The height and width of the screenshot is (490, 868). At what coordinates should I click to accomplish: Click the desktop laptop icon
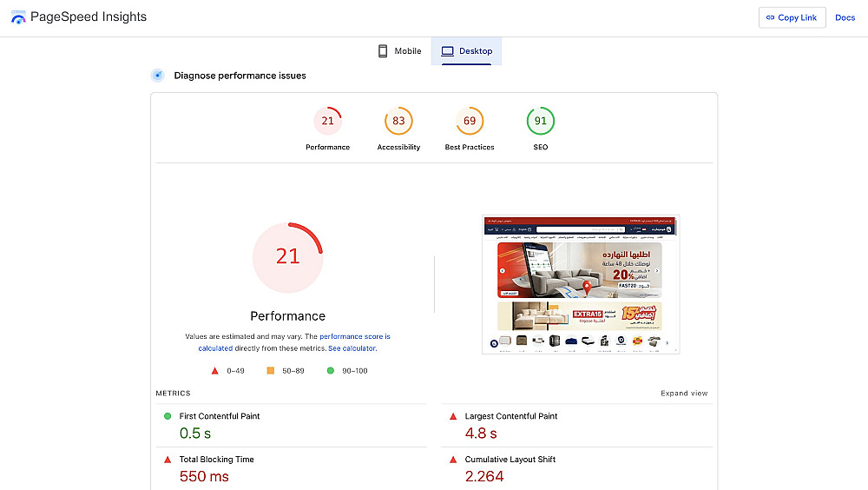click(x=447, y=51)
